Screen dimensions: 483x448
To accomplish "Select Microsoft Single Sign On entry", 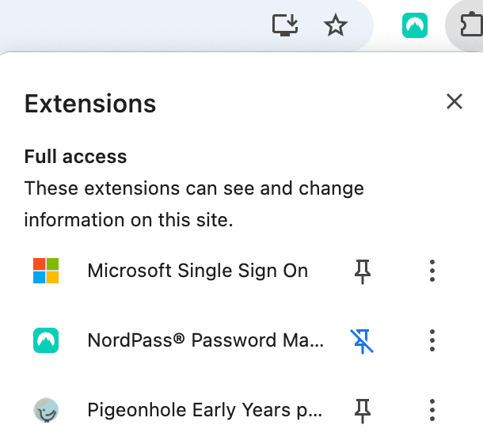I will tap(197, 271).
